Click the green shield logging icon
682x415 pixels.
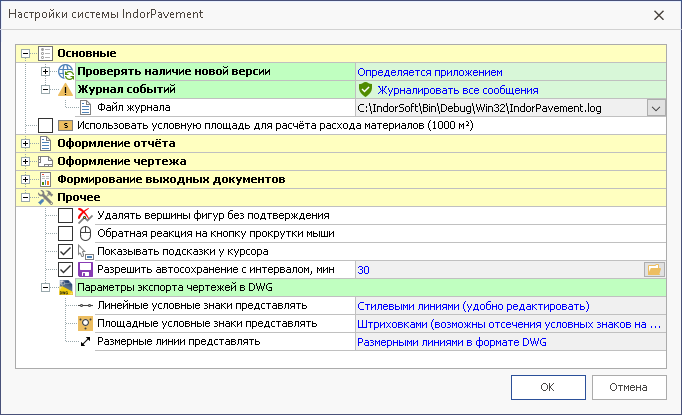point(365,90)
